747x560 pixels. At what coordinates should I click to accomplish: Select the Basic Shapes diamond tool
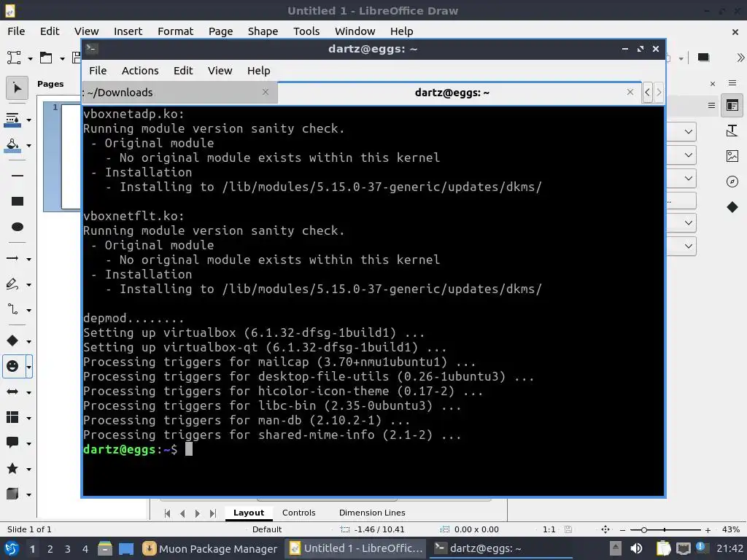[12, 341]
